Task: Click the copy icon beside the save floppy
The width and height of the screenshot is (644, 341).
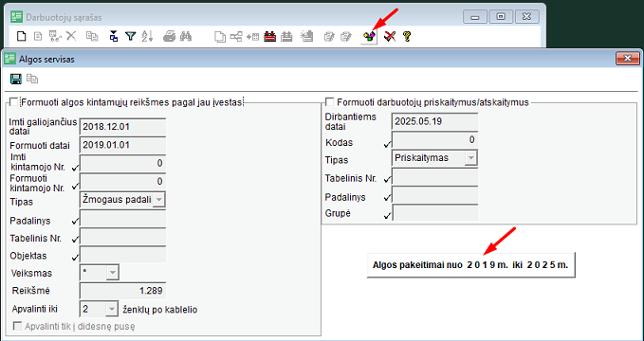Action: [x=32, y=79]
